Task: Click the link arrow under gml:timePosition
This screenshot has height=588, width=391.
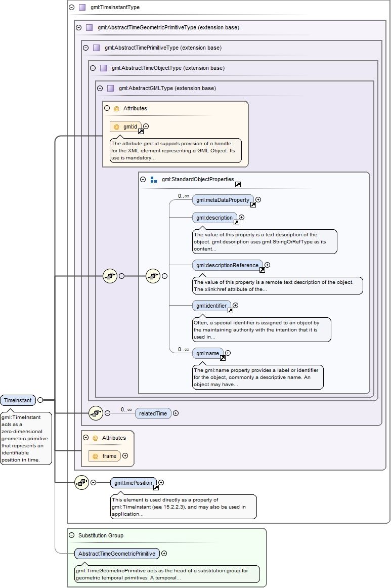Action: [x=156, y=487]
